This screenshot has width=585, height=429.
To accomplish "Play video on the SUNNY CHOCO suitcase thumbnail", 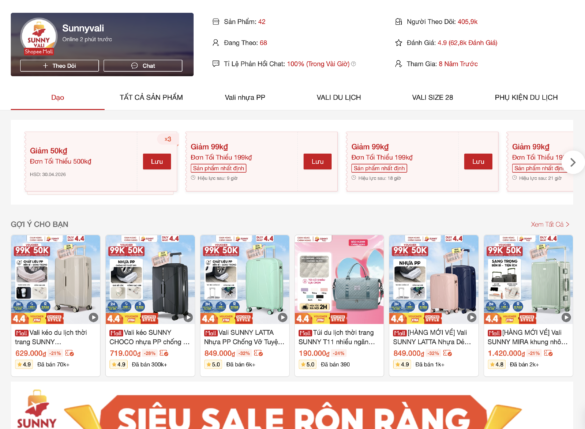I will (188, 317).
